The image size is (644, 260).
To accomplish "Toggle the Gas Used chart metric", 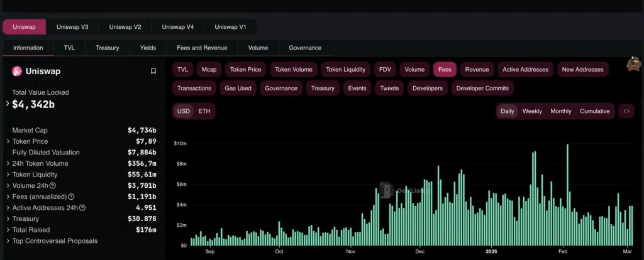I will [x=238, y=88].
